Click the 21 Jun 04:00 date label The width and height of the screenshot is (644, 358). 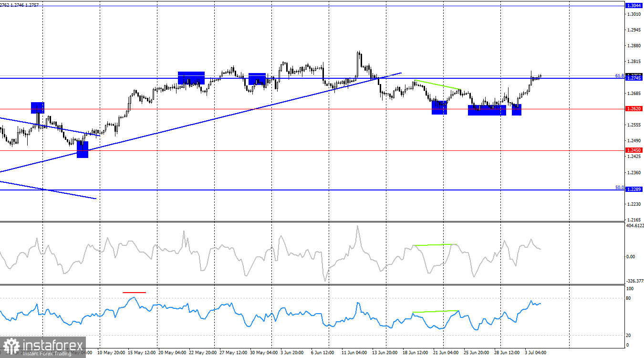447,352
